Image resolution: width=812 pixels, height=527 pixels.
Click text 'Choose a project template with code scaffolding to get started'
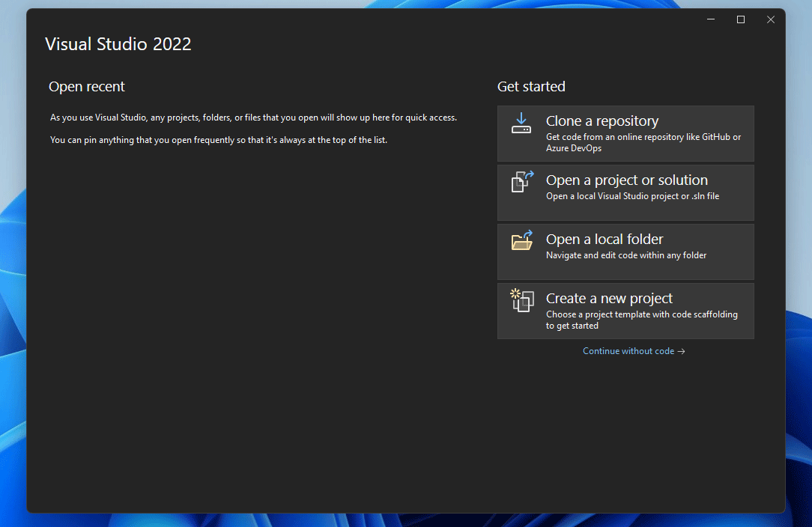click(642, 320)
